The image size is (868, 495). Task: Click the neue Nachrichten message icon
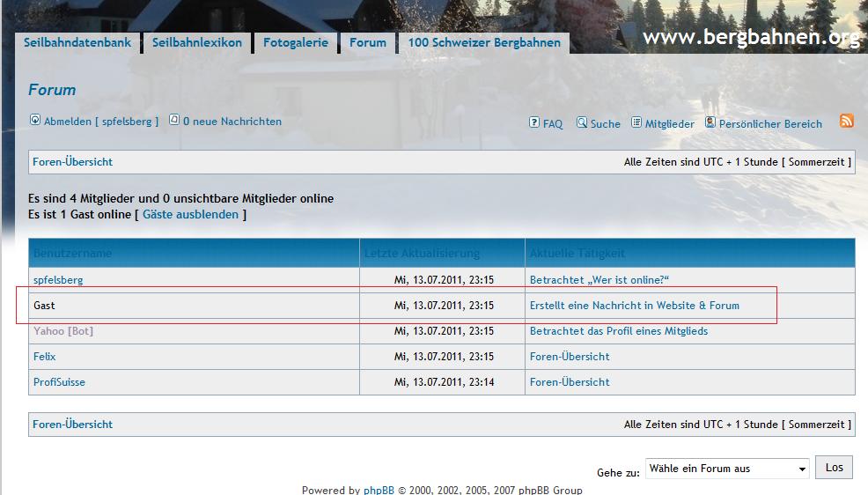click(174, 120)
